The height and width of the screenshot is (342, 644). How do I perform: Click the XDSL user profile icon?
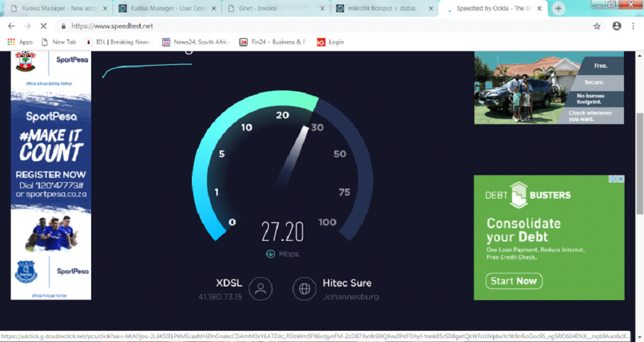pyautogui.click(x=260, y=288)
